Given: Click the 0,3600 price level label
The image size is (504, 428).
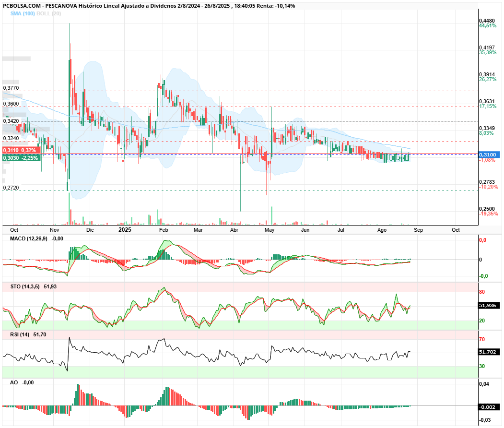Looking at the screenshot, I should [11, 104].
